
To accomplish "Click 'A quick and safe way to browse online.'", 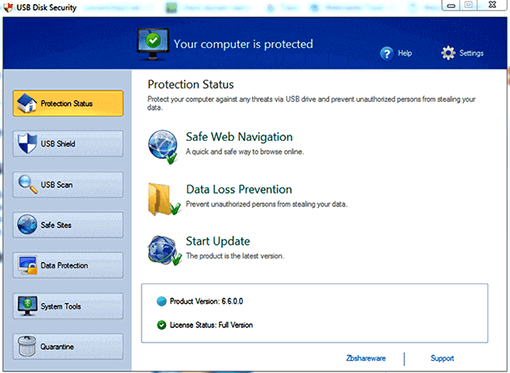I will click(x=245, y=152).
